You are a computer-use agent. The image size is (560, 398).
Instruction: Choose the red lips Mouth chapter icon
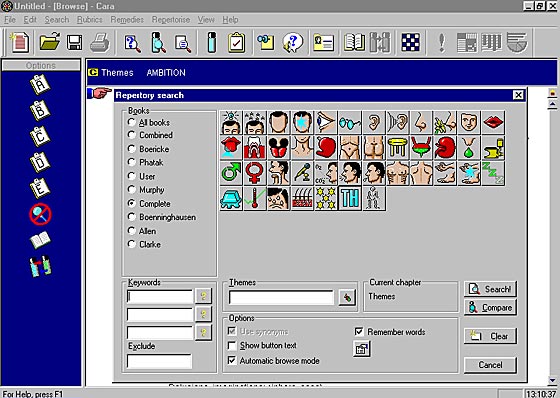pyautogui.click(x=493, y=123)
